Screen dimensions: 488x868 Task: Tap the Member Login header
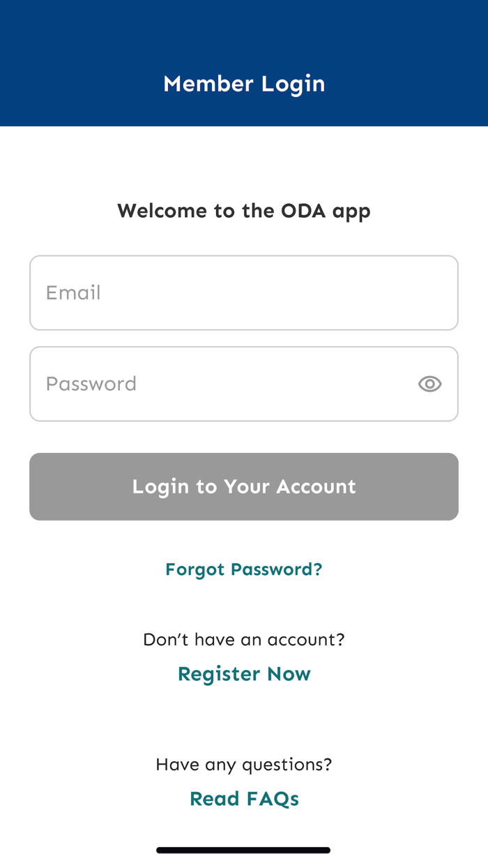pos(244,84)
